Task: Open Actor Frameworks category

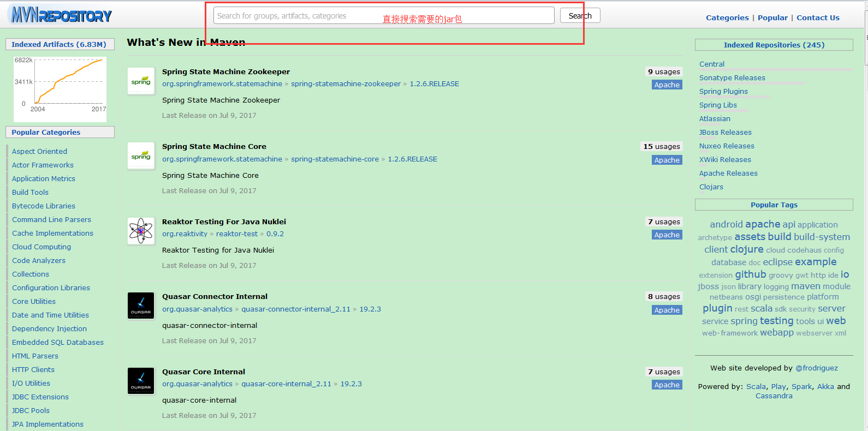Action: [43, 165]
